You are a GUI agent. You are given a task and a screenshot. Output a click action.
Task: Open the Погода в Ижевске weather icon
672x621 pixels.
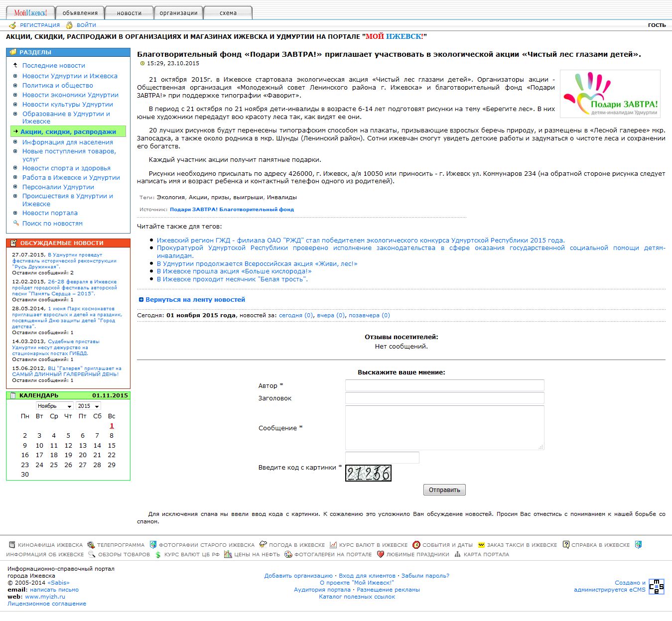coord(263,545)
